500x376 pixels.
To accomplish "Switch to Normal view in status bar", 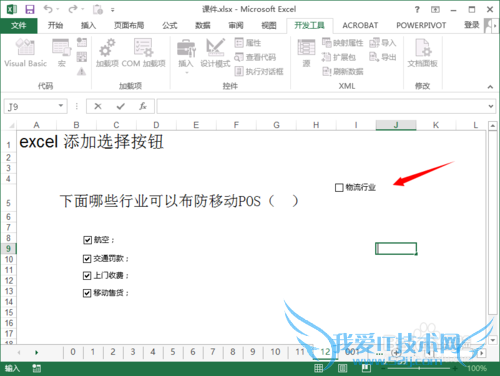I will [318, 368].
